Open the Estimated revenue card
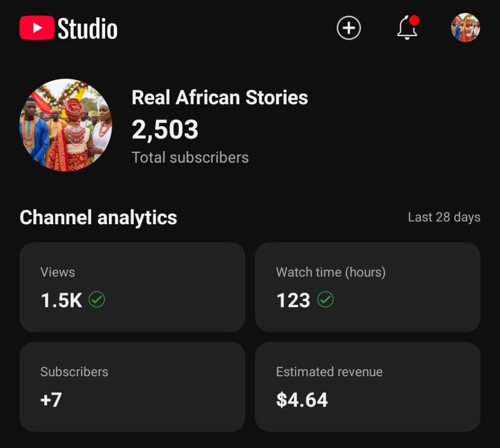 click(x=367, y=386)
